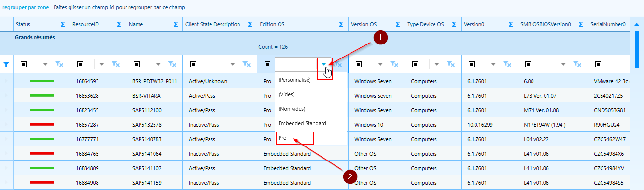The height and width of the screenshot is (190, 644).
Task: Clear the Type Device OS column filter
Action: tap(451, 64)
